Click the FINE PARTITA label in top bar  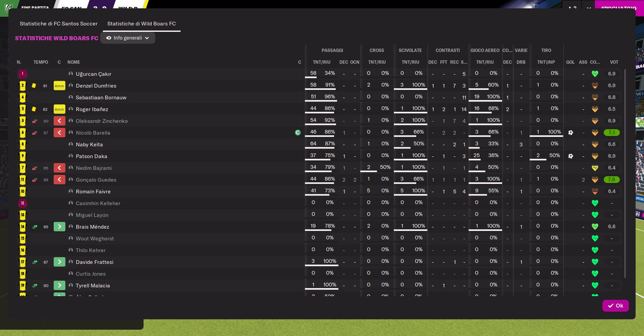(35, 8)
